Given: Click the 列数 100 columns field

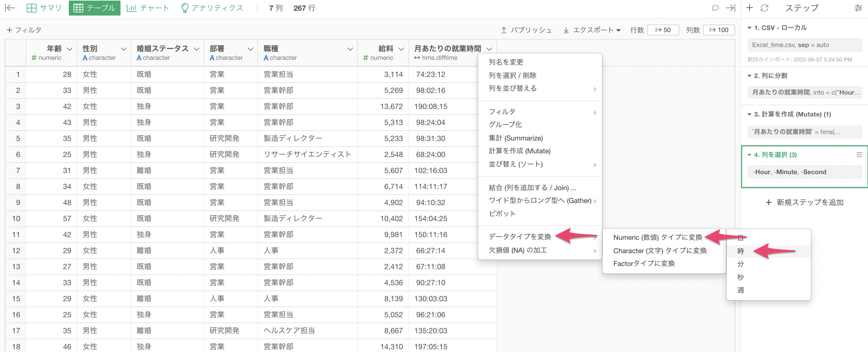Looking at the screenshot, I should coord(719,30).
